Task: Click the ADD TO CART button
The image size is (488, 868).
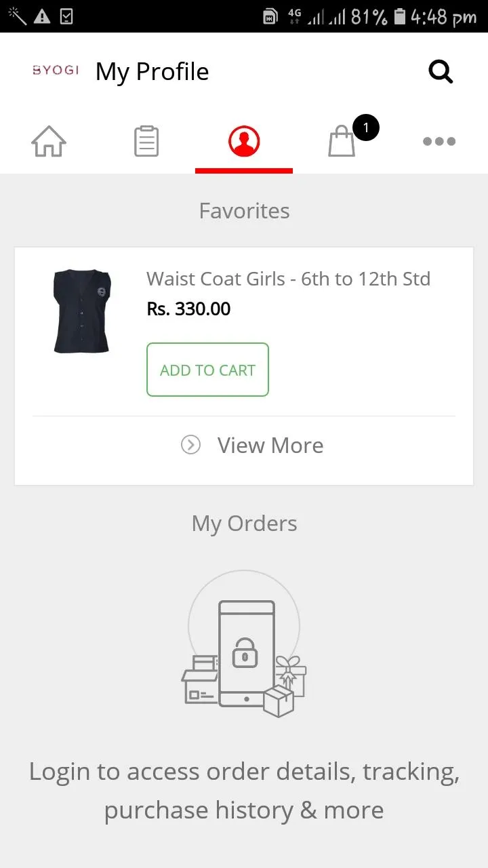Action: [x=207, y=370]
